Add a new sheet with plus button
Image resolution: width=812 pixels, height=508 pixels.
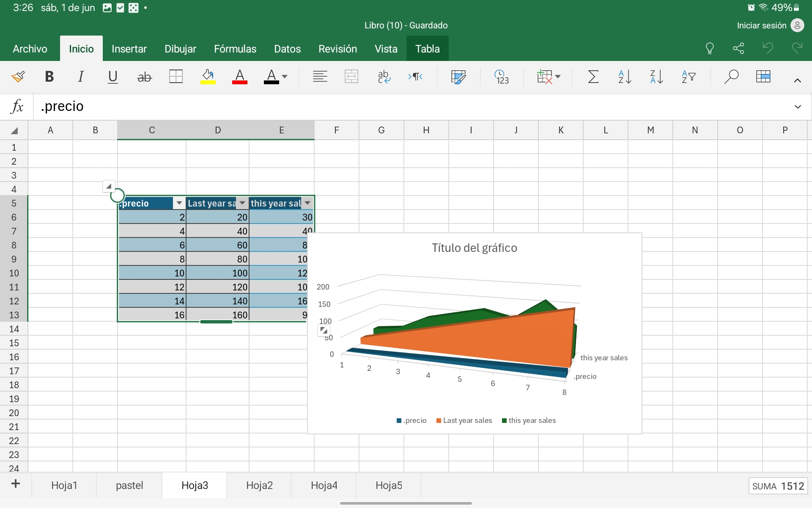(16, 484)
